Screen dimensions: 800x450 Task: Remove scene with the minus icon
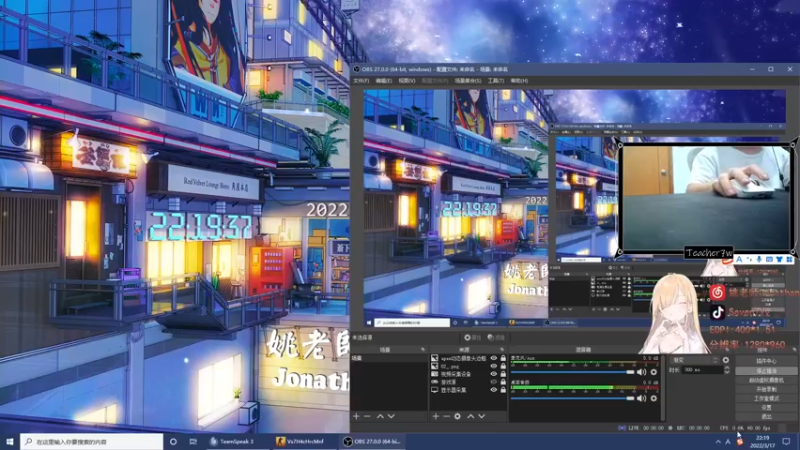(367, 416)
